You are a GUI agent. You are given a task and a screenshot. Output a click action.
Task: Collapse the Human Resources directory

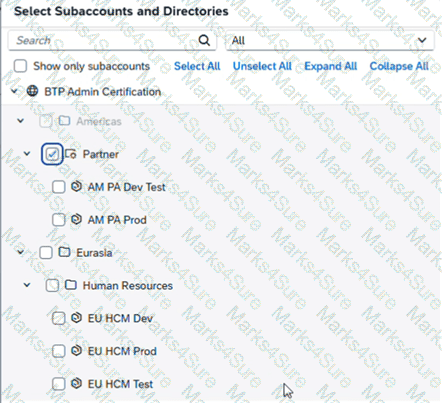click(x=27, y=285)
